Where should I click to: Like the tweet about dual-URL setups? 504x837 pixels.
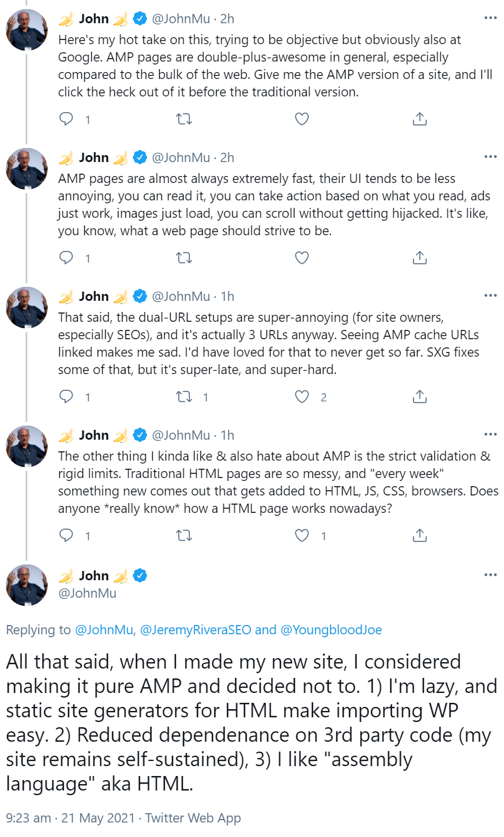[301, 397]
